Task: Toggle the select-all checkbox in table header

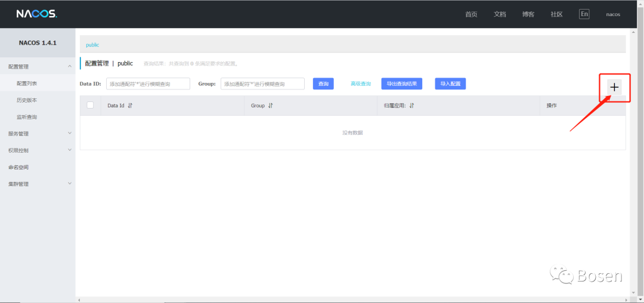Action: (x=91, y=105)
